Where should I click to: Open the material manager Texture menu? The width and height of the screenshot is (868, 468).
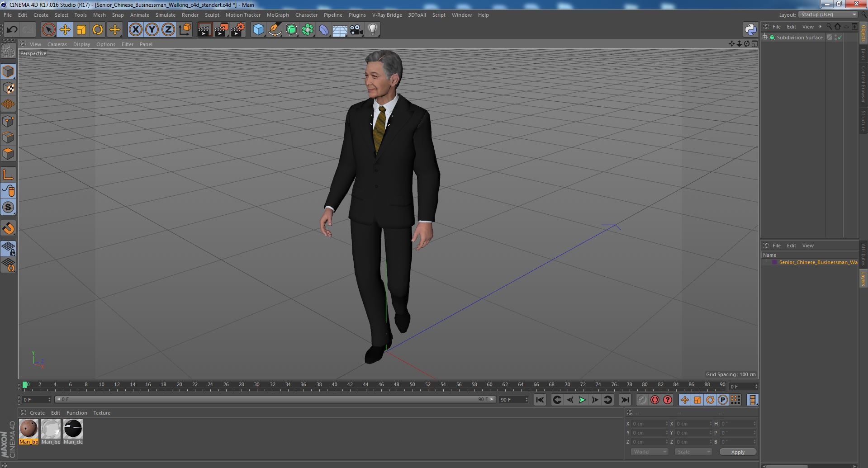(102, 413)
